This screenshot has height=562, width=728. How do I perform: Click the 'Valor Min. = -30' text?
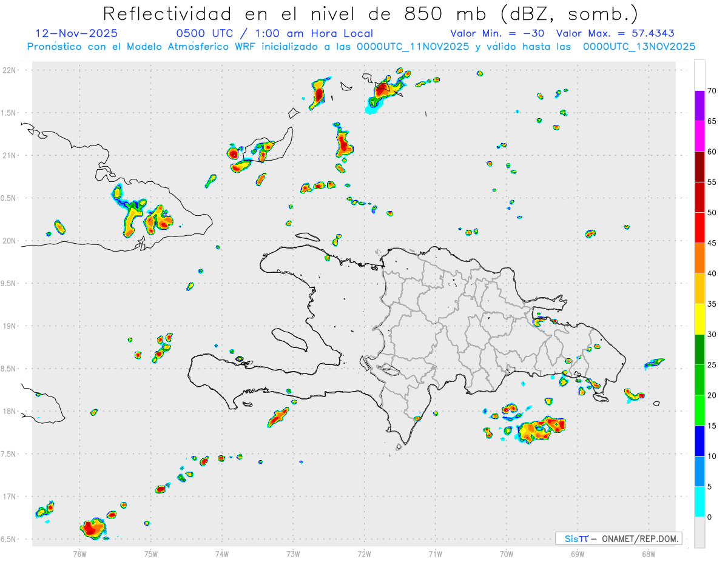499,33
